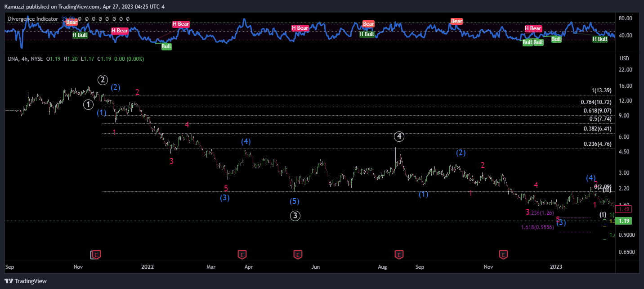Click the 1(13.39) Fibonacci level label

[601, 90]
